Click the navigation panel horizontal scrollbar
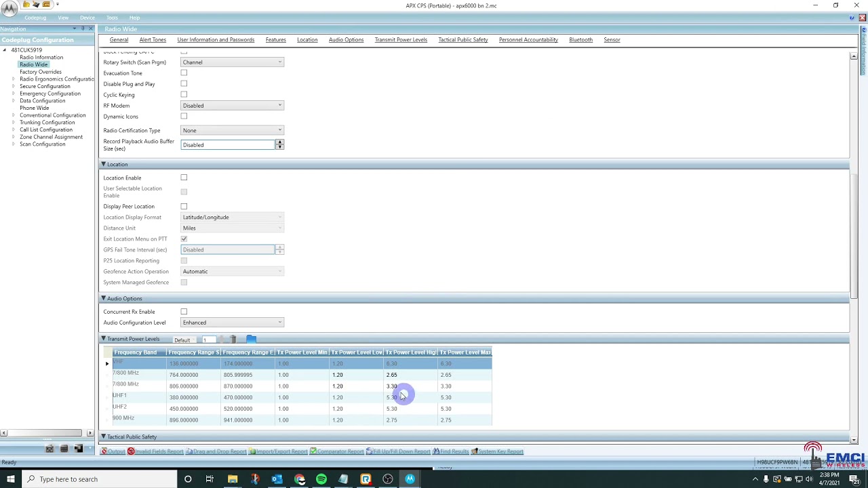 click(x=44, y=432)
